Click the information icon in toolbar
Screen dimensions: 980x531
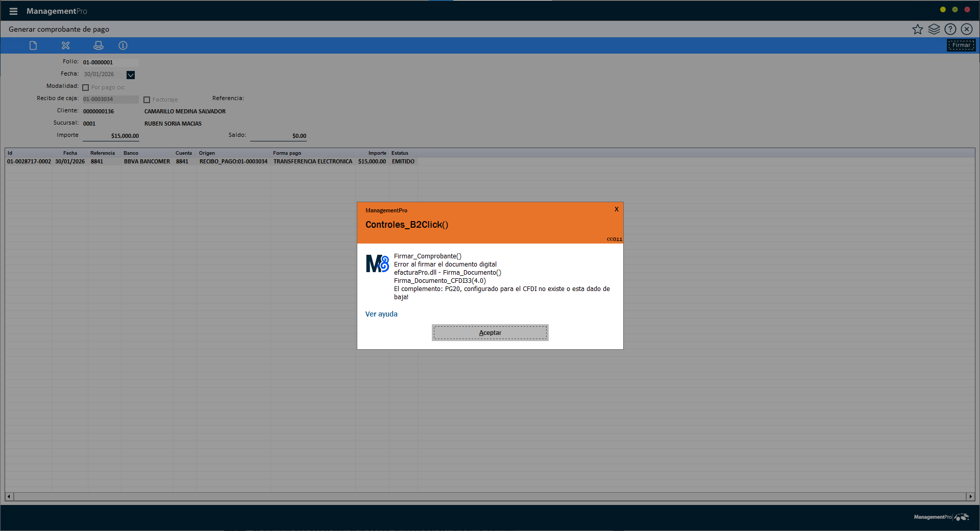(123, 45)
